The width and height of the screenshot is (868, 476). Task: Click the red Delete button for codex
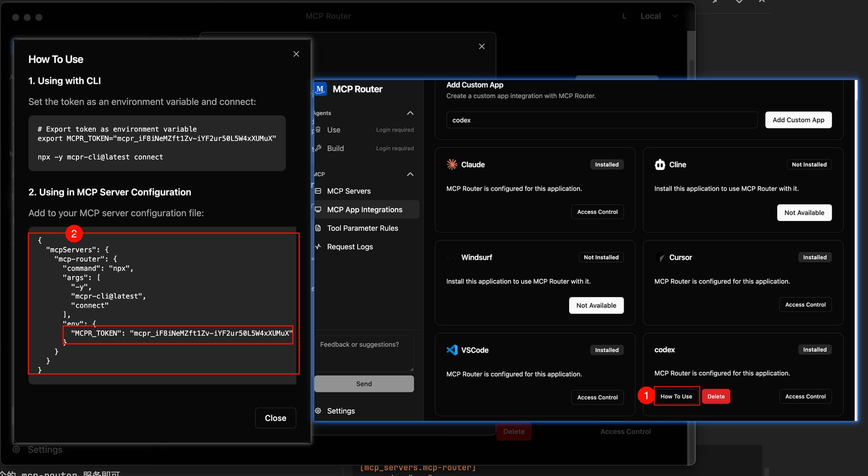click(x=716, y=396)
